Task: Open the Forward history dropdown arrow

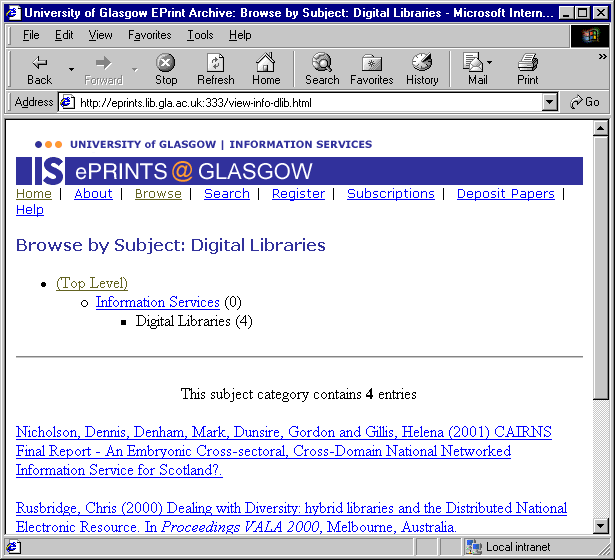Action: click(135, 69)
